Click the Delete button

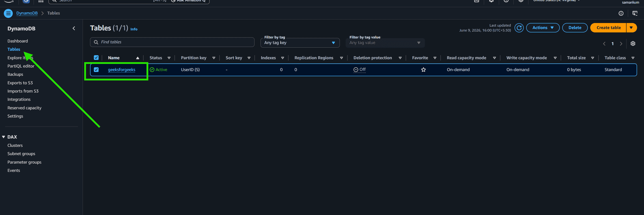click(x=575, y=28)
